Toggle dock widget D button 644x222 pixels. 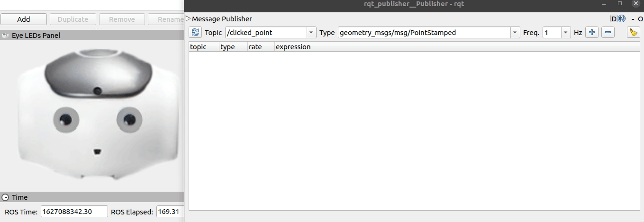coord(614,19)
